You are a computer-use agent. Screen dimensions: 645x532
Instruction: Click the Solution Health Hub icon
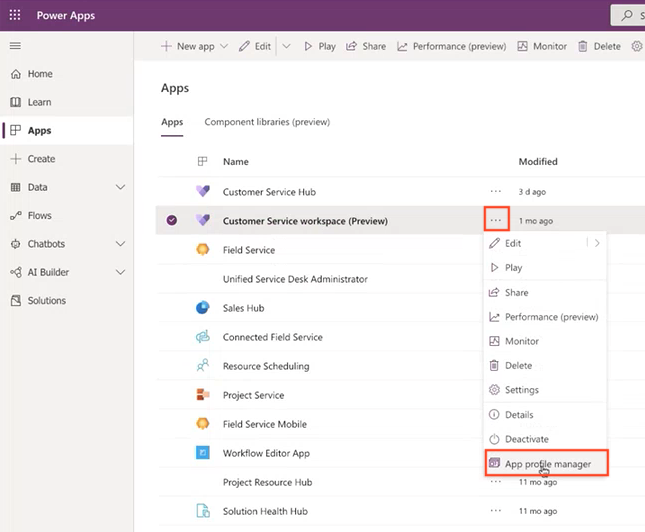click(x=202, y=511)
